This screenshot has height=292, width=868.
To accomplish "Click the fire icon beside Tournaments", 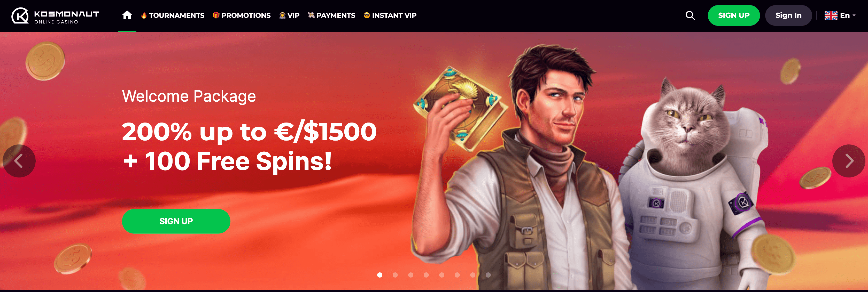I will click(144, 15).
